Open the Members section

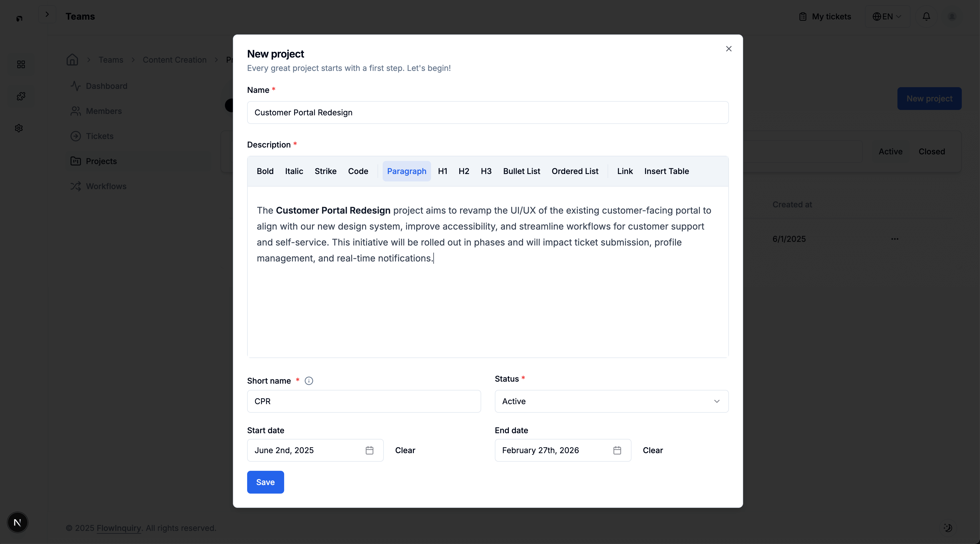pos(104,111)
